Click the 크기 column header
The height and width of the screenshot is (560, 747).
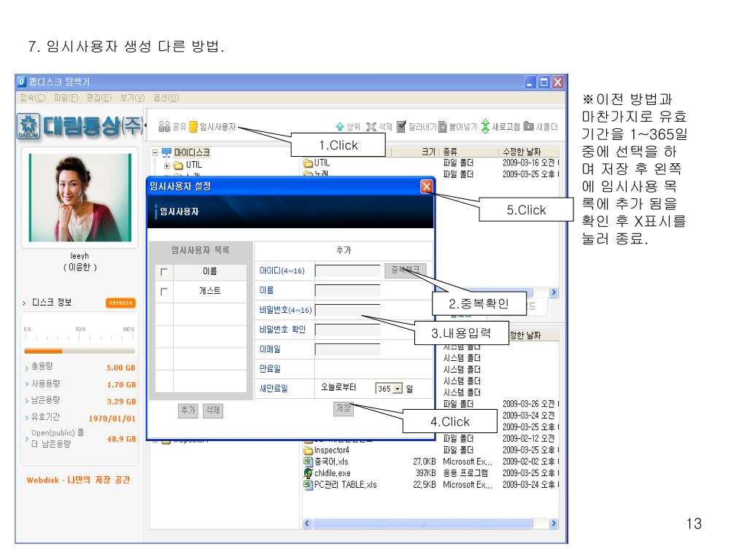coord(428,152)
